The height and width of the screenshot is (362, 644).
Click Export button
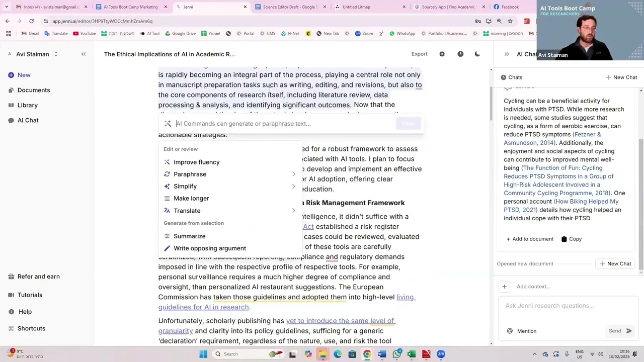pyautogui.click(x=419, y=54)
